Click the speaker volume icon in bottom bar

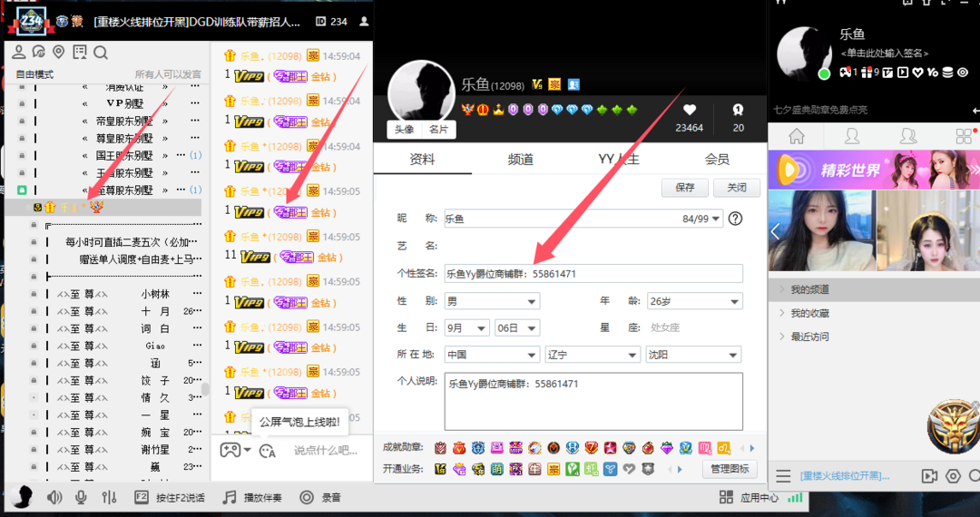tap(54, 497)
